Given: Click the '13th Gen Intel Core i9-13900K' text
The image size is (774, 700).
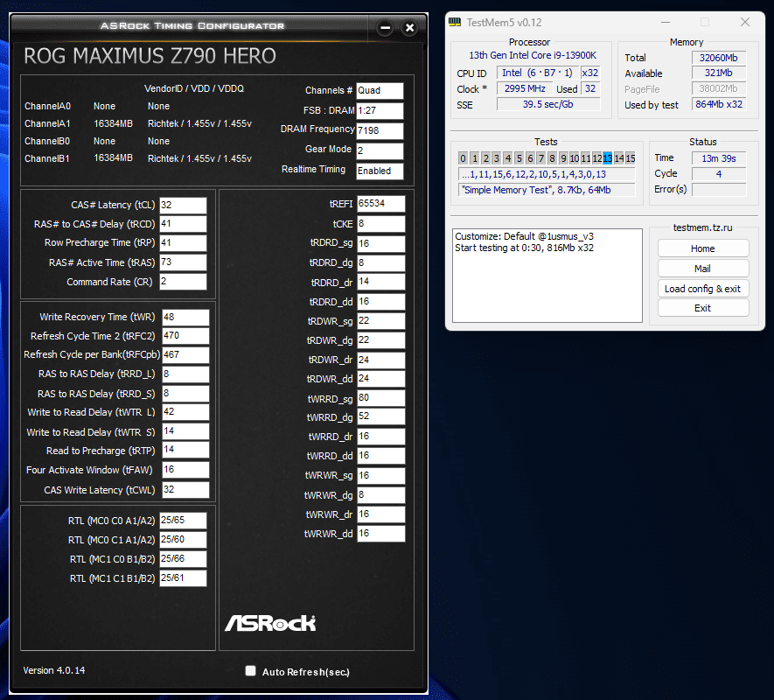Looking at the screenshot, I should 532,55.
